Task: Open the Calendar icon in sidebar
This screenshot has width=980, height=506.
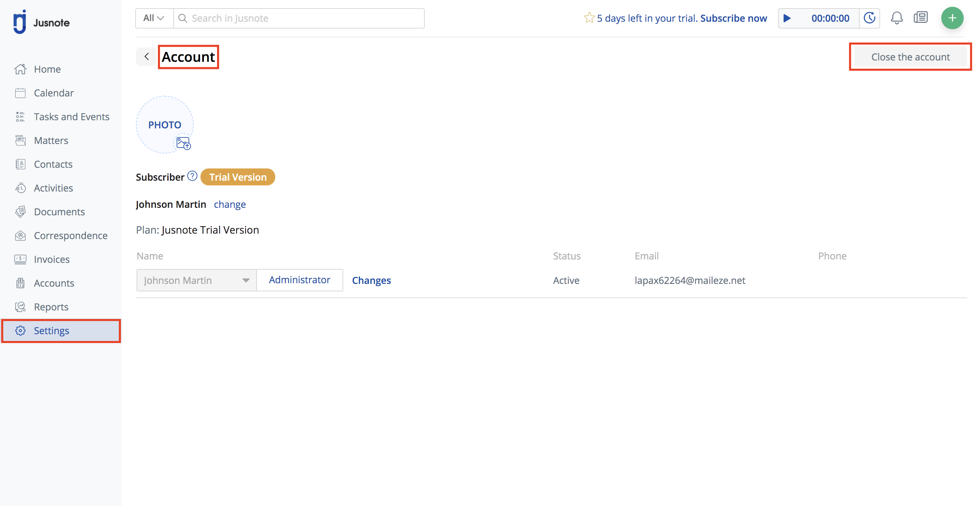Action: point(20,93)
